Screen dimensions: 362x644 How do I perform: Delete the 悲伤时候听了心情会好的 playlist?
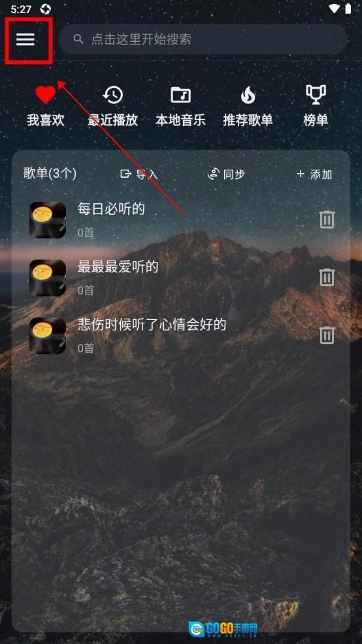click(x=327, y=335)
